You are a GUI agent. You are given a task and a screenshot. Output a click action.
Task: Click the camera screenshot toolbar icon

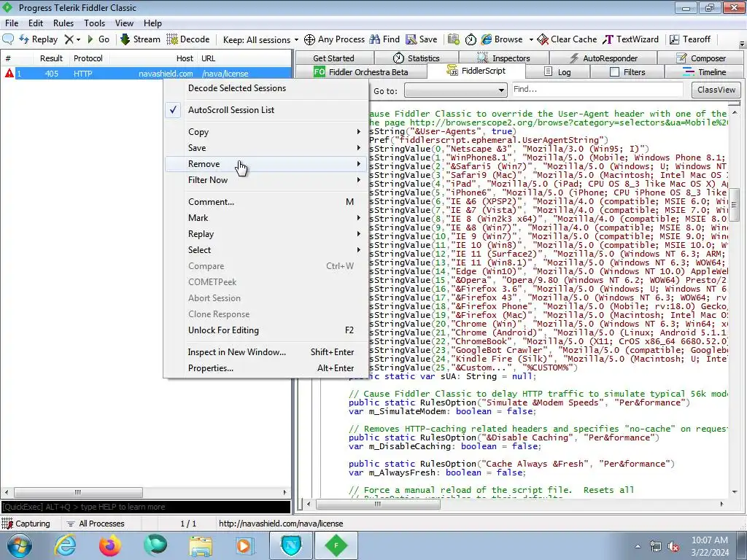pos(454,39)
